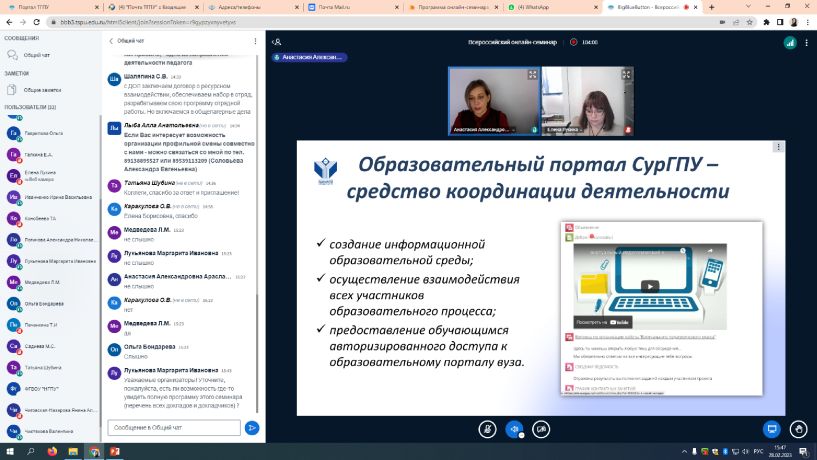Bookmark this page with star icon
The height and width of the screenshot is (460, 817).
[x=749, y=22]
